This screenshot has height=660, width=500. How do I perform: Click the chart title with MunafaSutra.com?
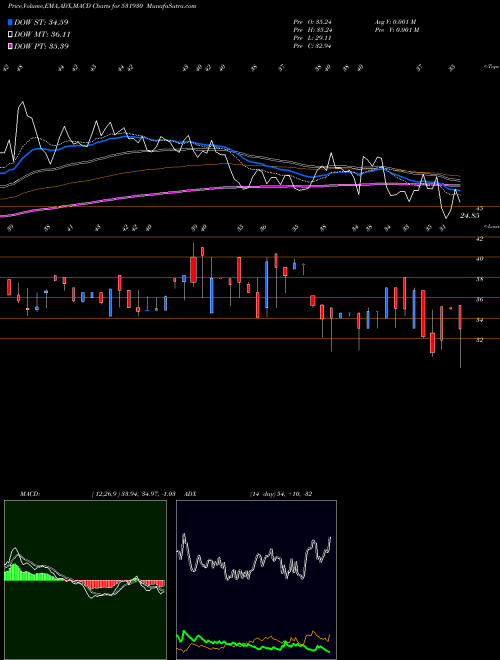point(102,6)
